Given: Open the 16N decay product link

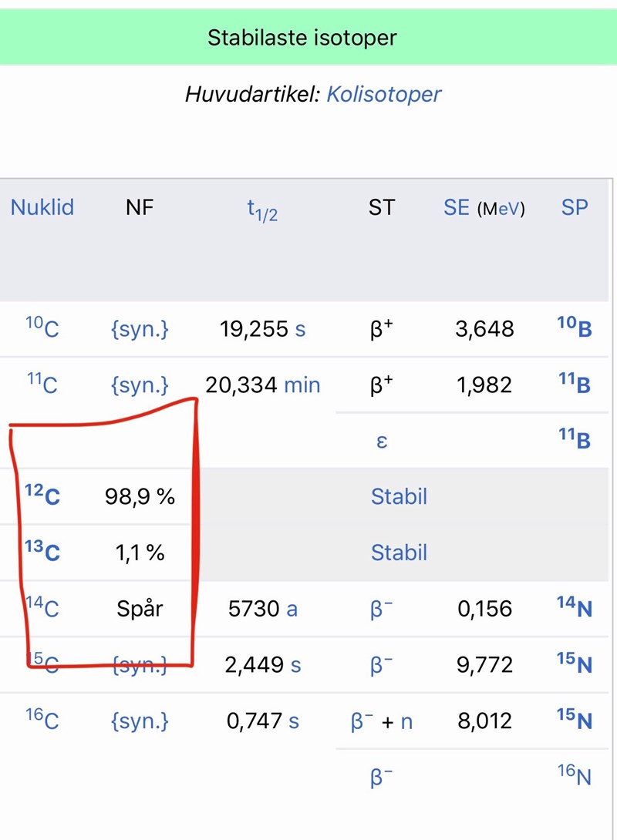Looking at the screenshot, I should point(575,777).
